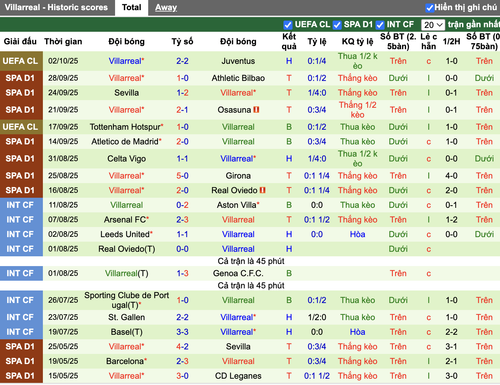Click result letter B in Tottenham Hotspur row
Screen dimensions: 500x385
point(289,127)
